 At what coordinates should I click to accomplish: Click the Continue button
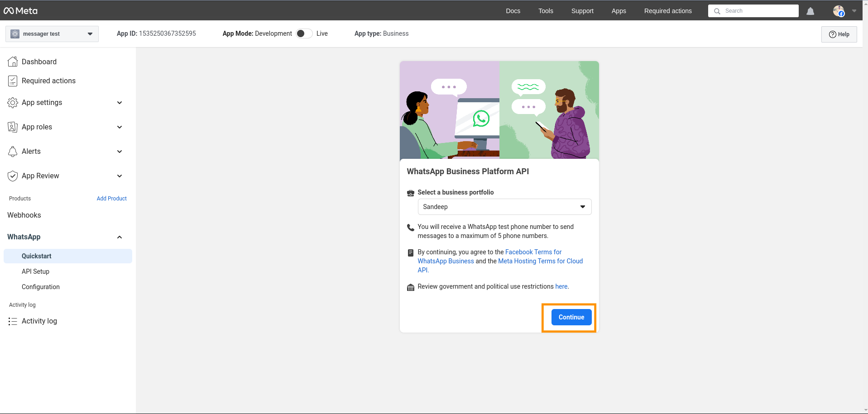pyautogui.click(x=571, y=317)
